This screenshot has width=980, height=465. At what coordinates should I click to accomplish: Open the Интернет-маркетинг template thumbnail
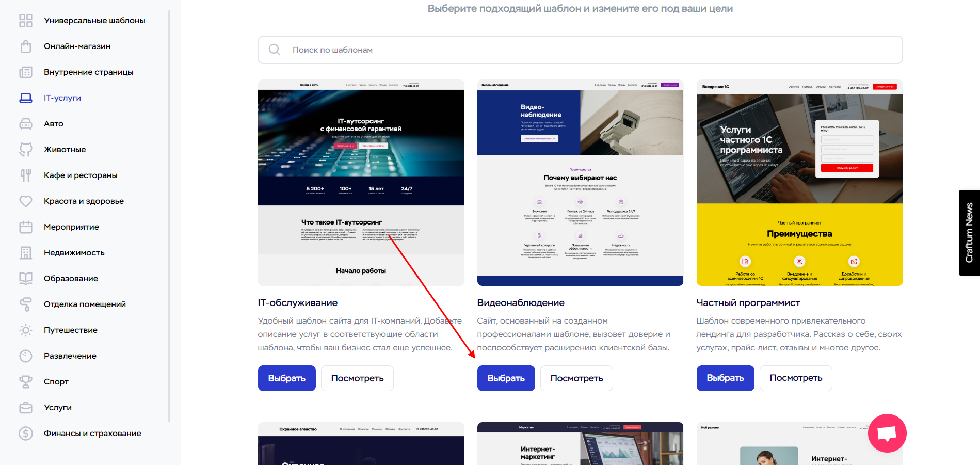(x=581, y=444)
